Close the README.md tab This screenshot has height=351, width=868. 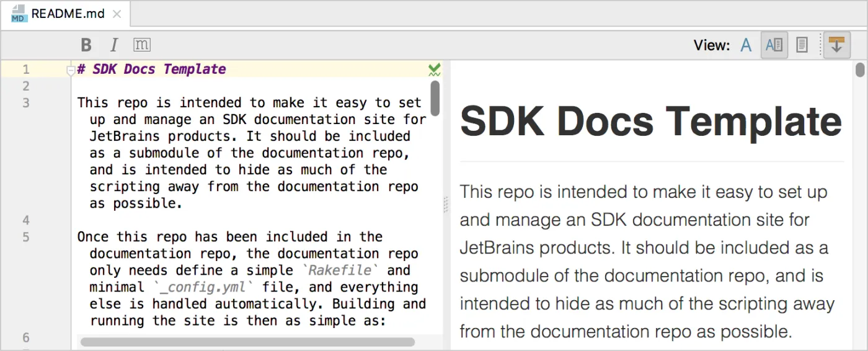(x=118, y=14)
